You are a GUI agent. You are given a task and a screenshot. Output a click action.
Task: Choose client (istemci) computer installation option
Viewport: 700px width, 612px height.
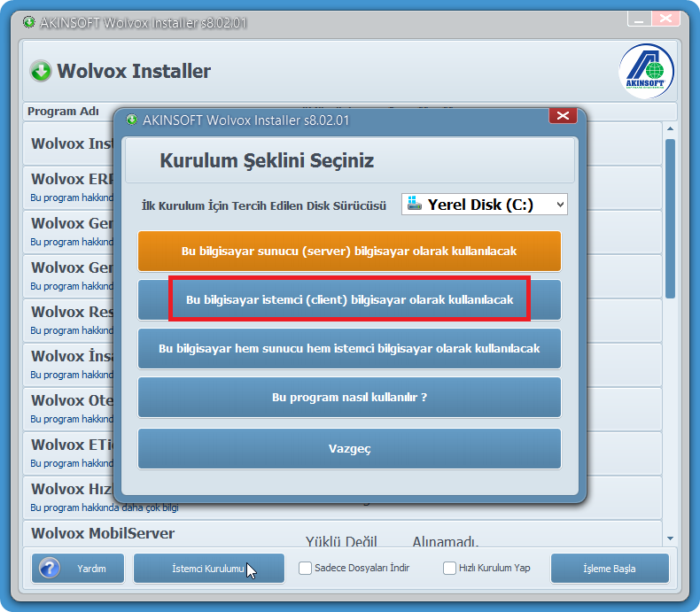(349, 299)
